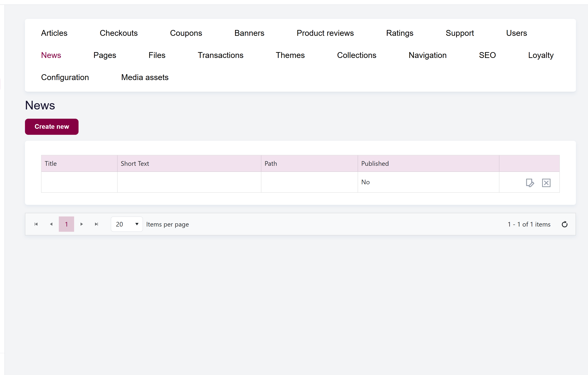This screenshot has width=588, height=375.
Task: Go to the last page
Action: point(96,224)
